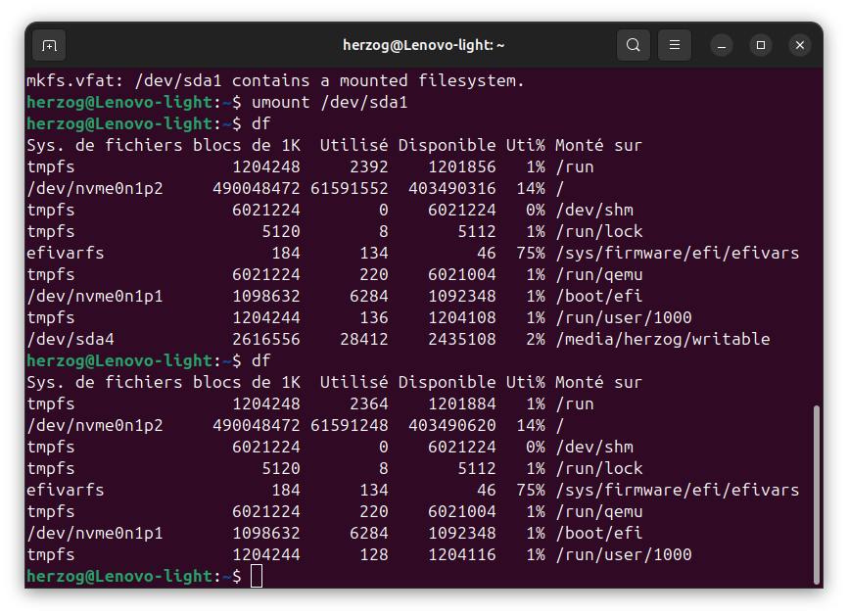The image size is (848, 616).
Task: Minimize the terminal window
Action: [x=722, y=45]
